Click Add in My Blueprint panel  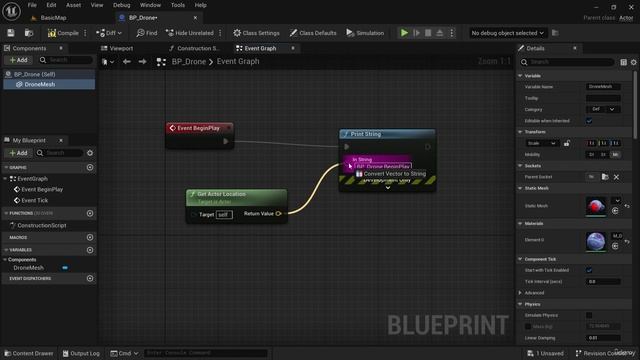click(18, 153)
